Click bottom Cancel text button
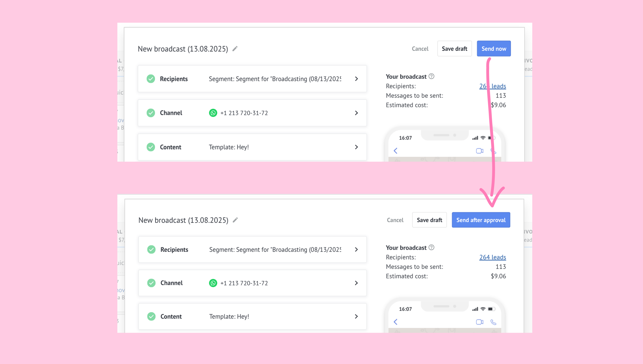This screenshot has width=643, height=364. click(395, 220)
